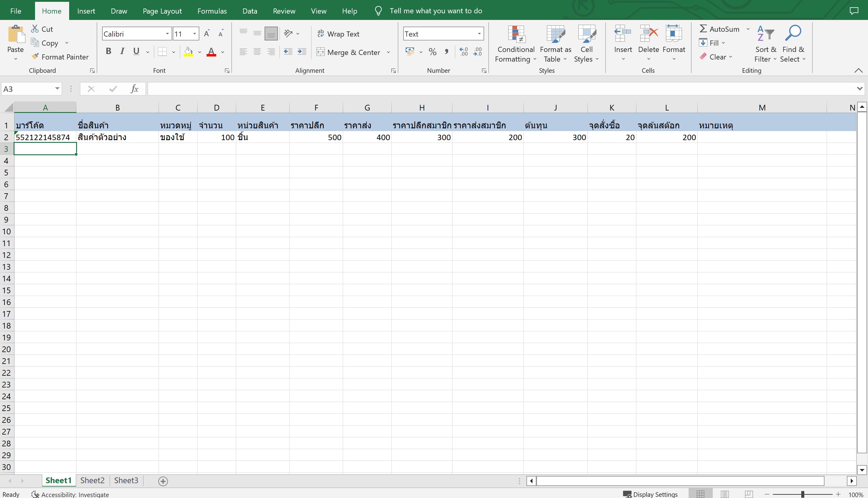Viewport: 868px width, 498px height.
Task: Expand the formula bar chevron
Action: click(x=860, y=89)
